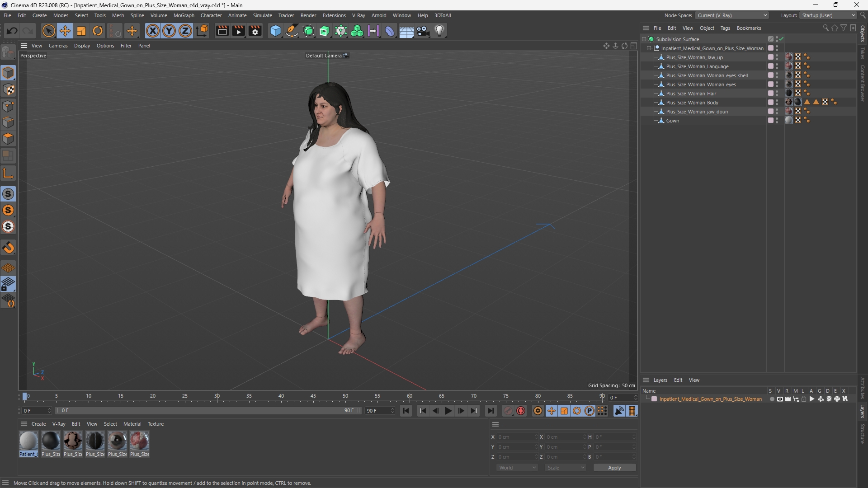Toggle Y-axis lock
Image resolution: width=868 pixels, height=488 pixels.
(169, 31)
